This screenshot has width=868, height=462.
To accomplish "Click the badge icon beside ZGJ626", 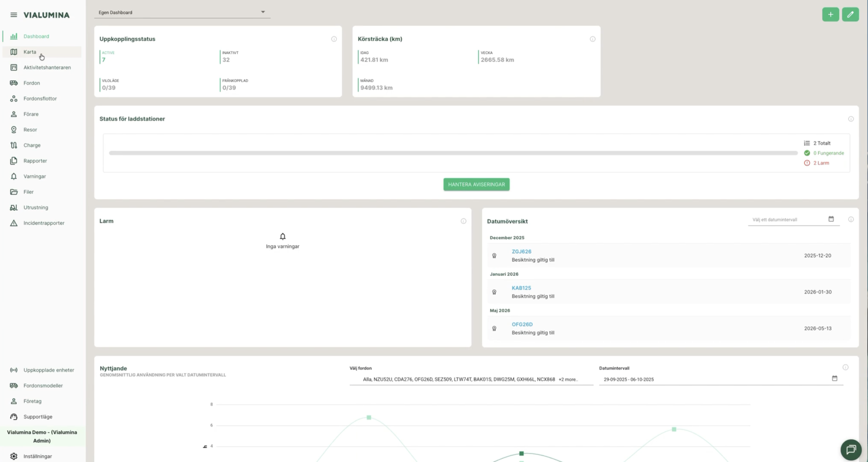I will (494, 256).
